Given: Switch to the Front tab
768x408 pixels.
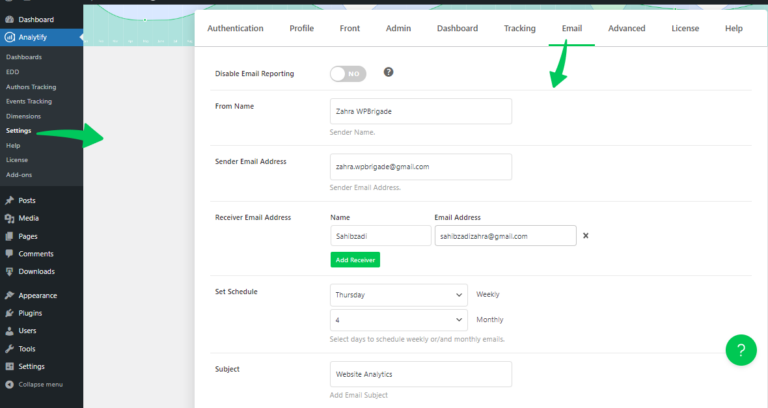Looking at the screenshot, I should (x=350, y=28).
